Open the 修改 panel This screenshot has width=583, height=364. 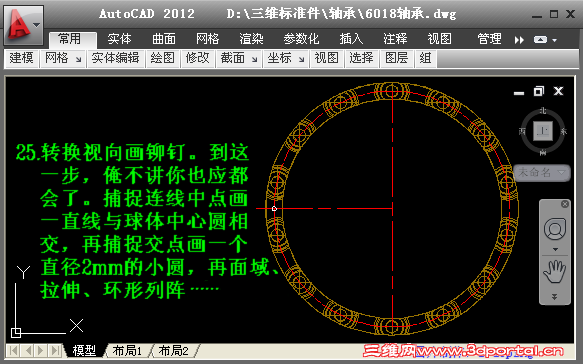[197, 58]
